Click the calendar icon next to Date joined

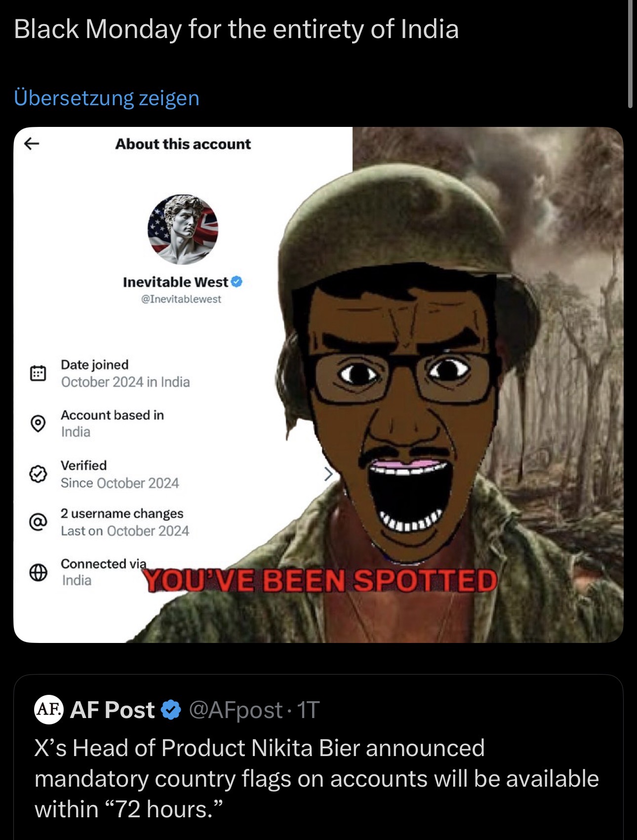tap(38, 373)
